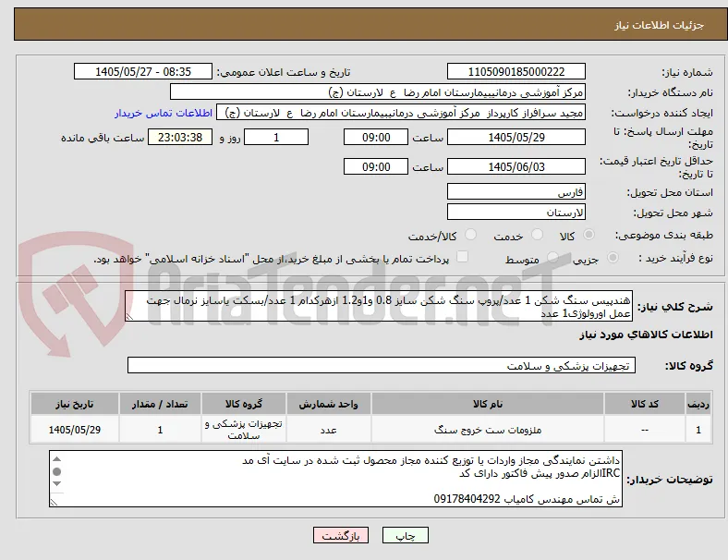
Task: Select the خدمت radio button
Action: tap(537, 235)
